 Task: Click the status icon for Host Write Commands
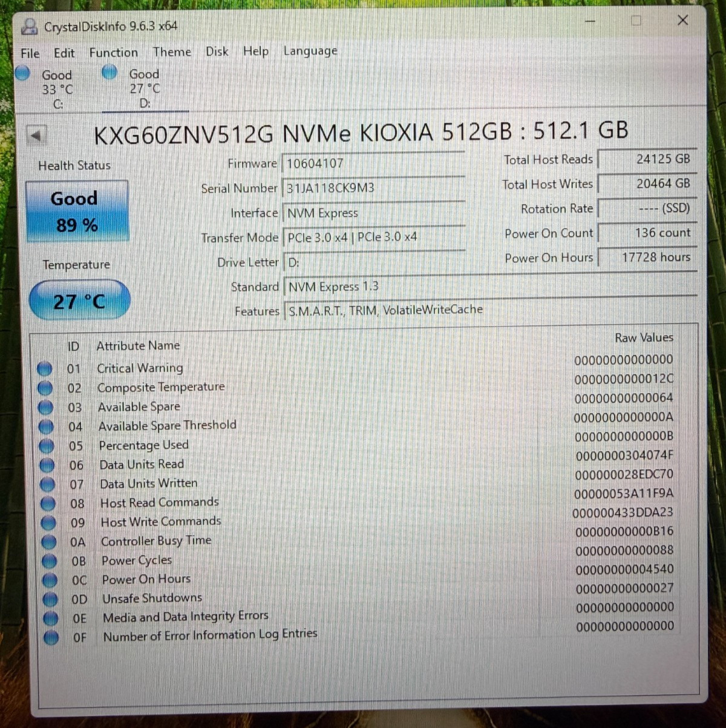click(x=48, y=523)
